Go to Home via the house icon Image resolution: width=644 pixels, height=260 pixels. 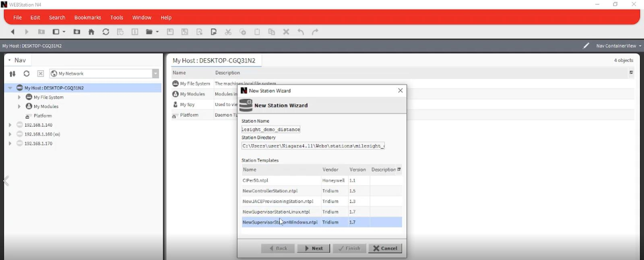coord(91,32)
